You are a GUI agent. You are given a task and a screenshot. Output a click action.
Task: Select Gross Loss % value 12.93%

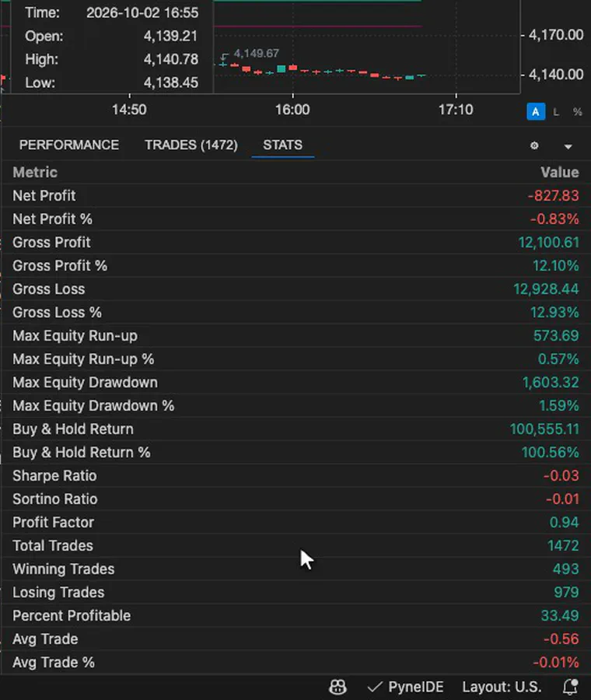pyautogui.click(x=555, y=312)
